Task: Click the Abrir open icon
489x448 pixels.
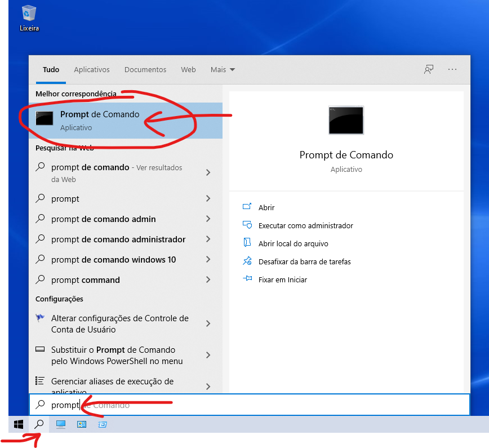Action: pyautogui.click(x=247, y=206)
